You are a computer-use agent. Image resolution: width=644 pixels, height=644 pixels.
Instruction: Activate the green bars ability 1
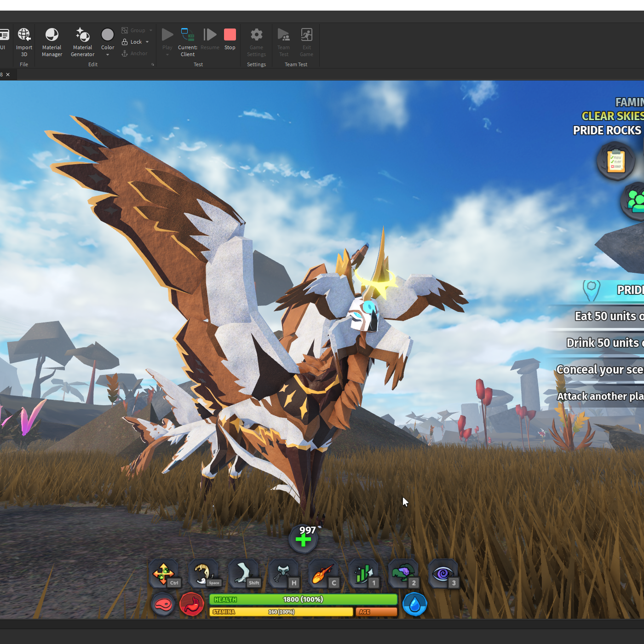click(363, 574)
